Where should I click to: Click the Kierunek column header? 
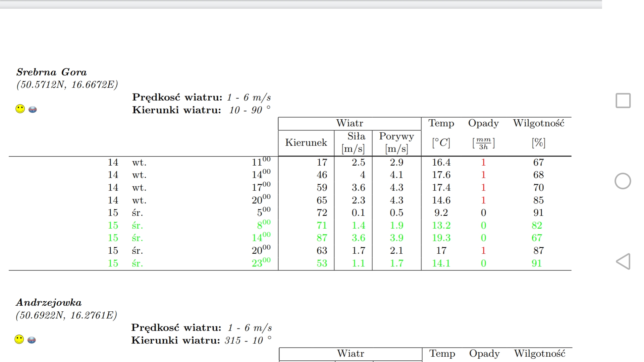306,142
